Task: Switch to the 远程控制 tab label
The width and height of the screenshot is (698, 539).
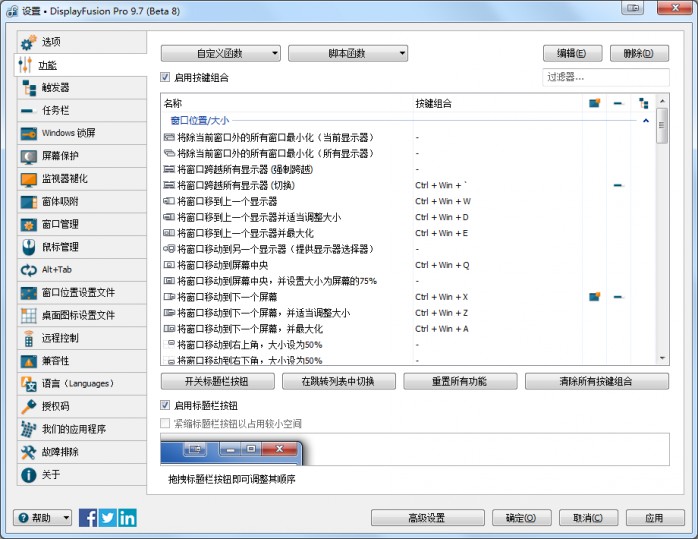Action: (x=60, y=338)
